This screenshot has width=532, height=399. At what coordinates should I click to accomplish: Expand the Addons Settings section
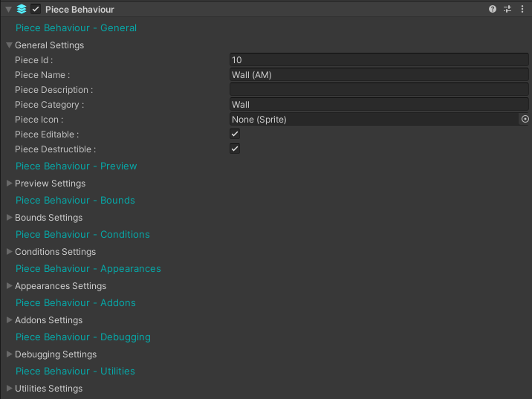(x=9, y=320)
